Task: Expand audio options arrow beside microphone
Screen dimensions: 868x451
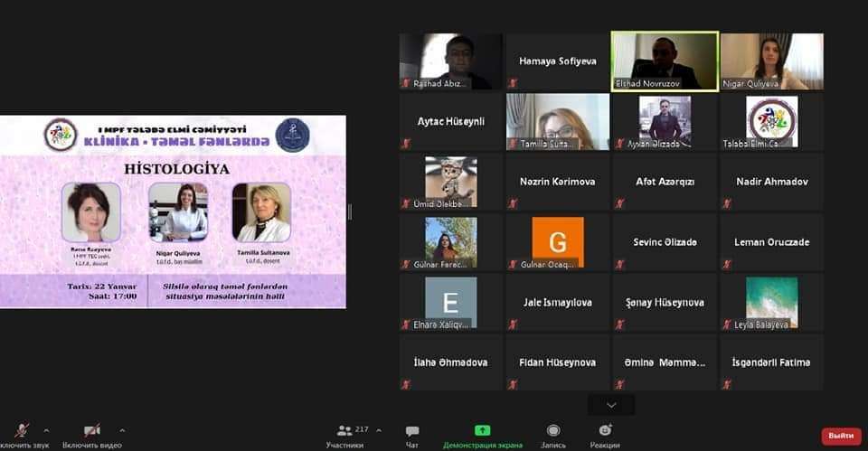Action: pyautogui.click(x=46, y=430)
